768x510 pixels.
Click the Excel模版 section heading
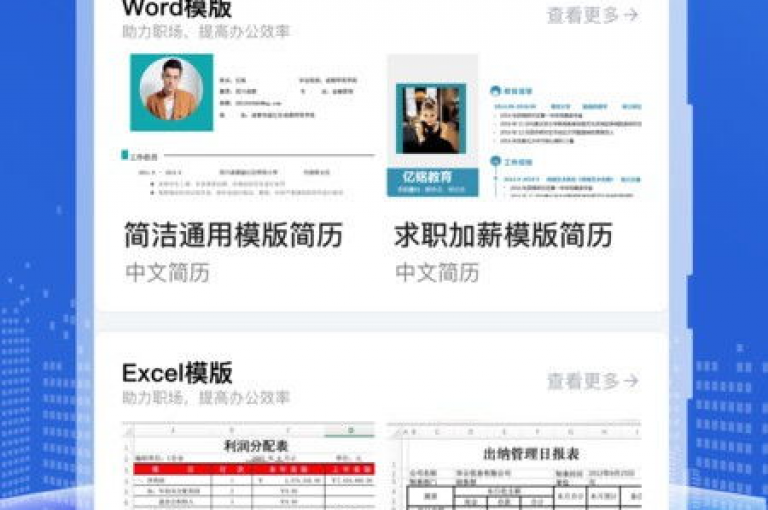point(177,373)
